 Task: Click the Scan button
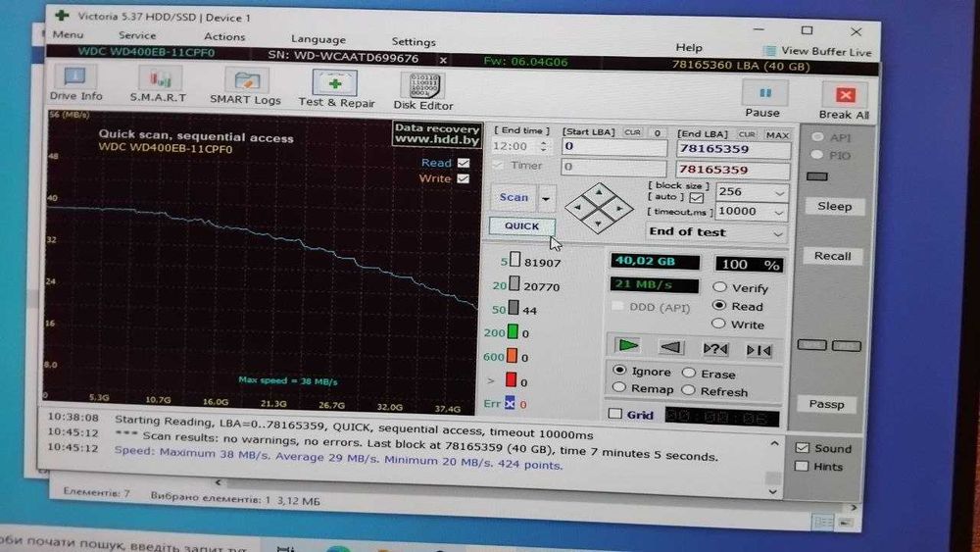click(514, 197)
